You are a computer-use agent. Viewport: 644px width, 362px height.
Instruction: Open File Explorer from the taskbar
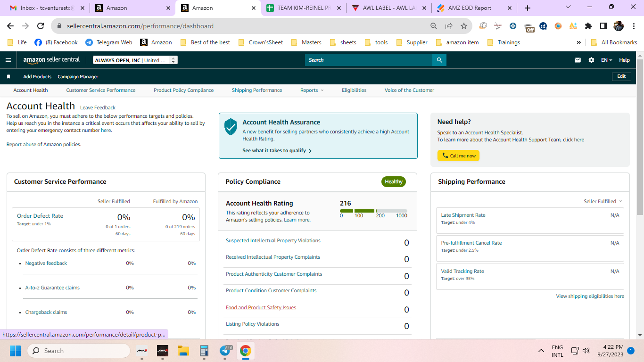[183, 351]
